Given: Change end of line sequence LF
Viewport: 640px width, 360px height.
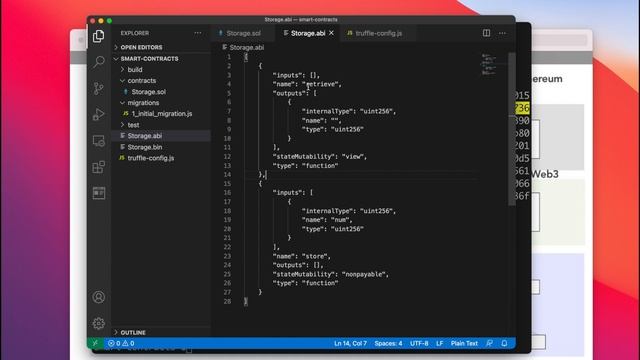Looking at the screenshot, I should pos(440,343).
